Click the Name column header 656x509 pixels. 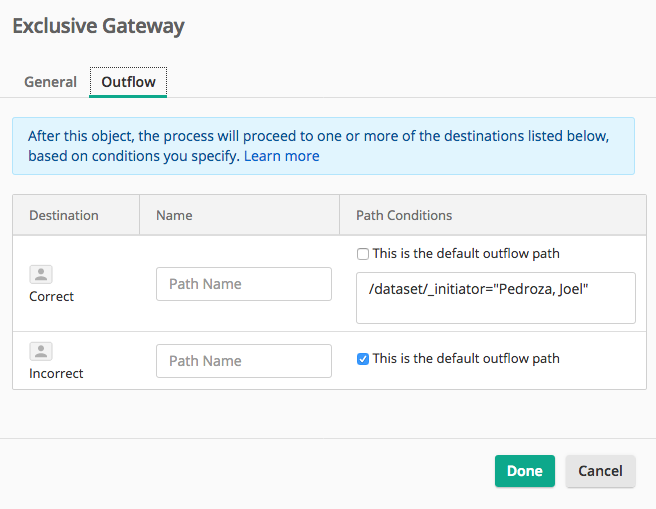175,215
